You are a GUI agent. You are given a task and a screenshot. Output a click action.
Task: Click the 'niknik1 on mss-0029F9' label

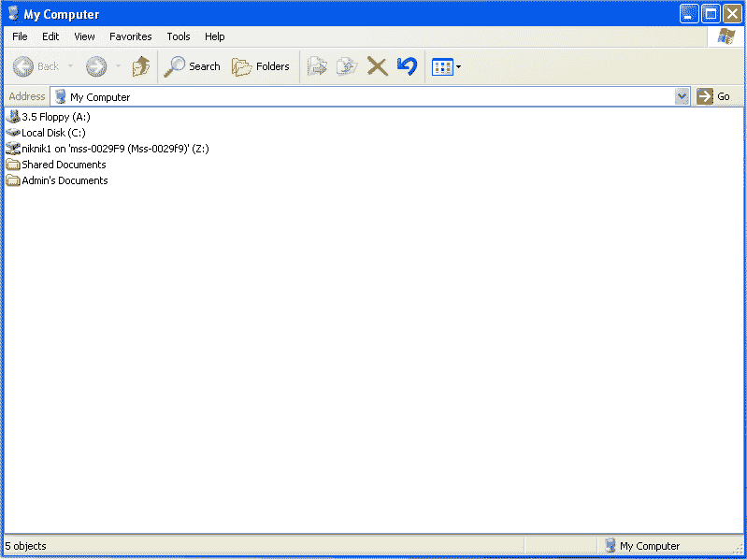coord(115,149)
